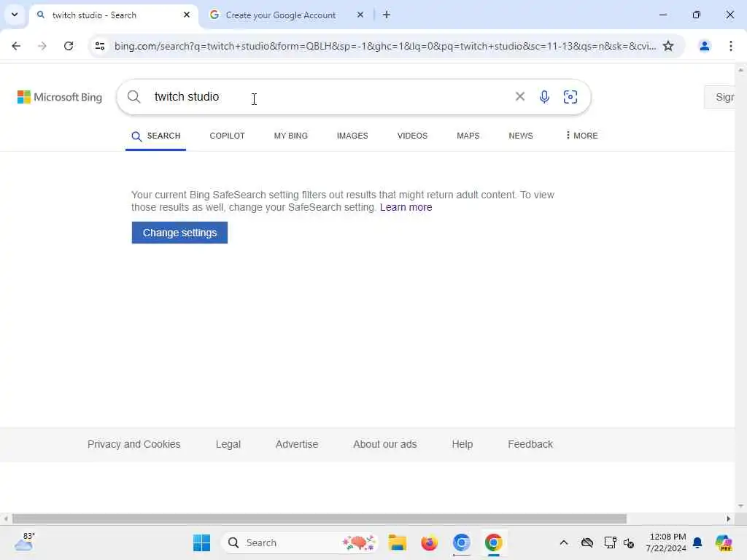Open About our ads footer link

pos(385,444)
